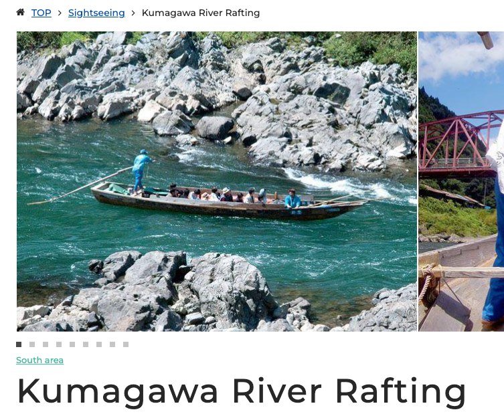Click chevron between TOP and Sightseeing
Screen dimensions: 504x420
click(60, 13)
